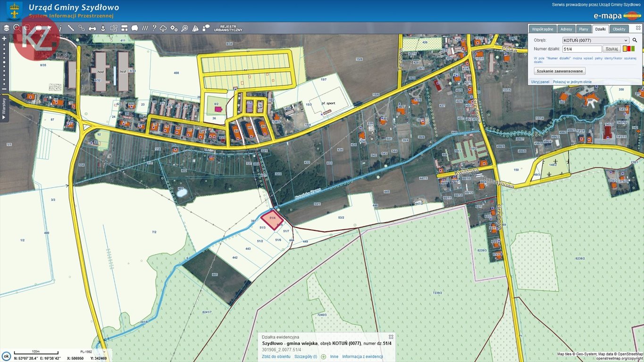Click the openstreetmap.org/copyright attribution text
Screen dimensions: 644x362
click(619, 358)
